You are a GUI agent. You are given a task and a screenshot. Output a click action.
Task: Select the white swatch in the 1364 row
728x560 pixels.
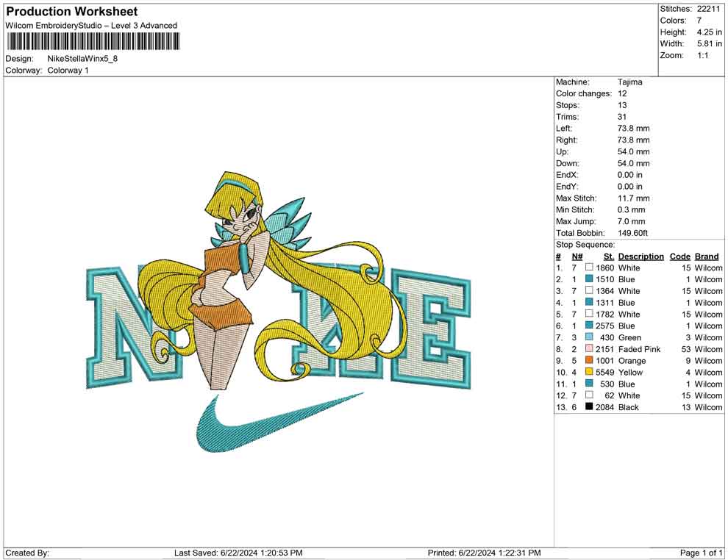(589, 290)
